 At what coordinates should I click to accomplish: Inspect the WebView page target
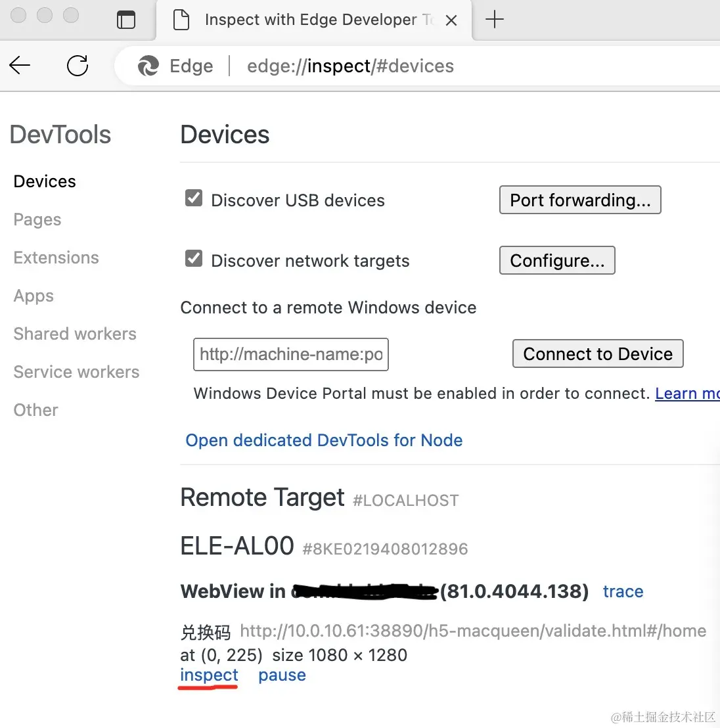coord(209,675)
